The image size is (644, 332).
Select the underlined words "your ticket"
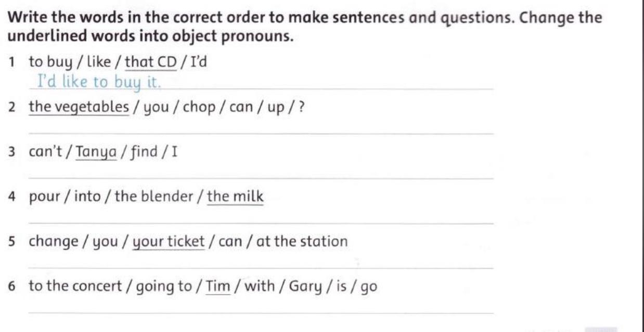point(170,242)
